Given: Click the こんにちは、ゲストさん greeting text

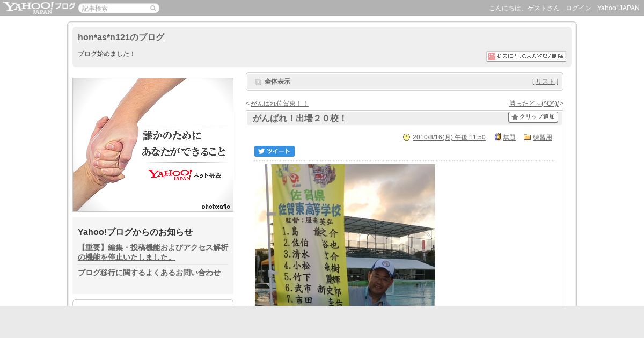Looking at the screenshot, I should [x=524, y=8].
